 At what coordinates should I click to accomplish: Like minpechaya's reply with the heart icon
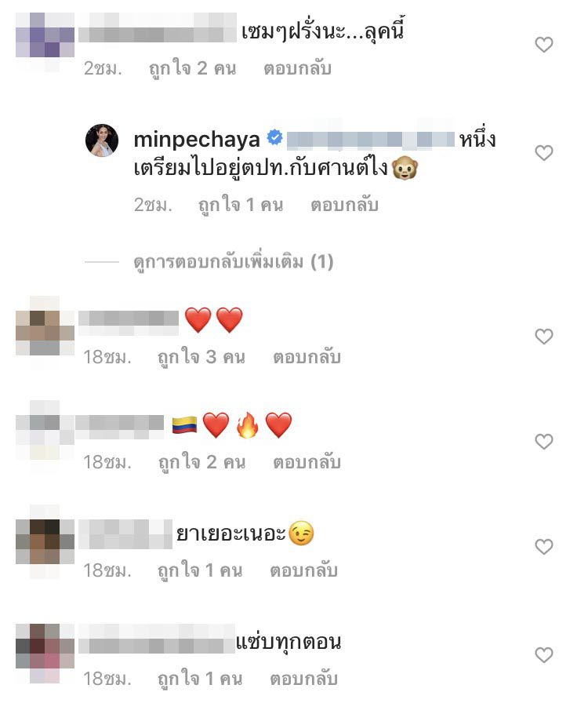[543, 153]
